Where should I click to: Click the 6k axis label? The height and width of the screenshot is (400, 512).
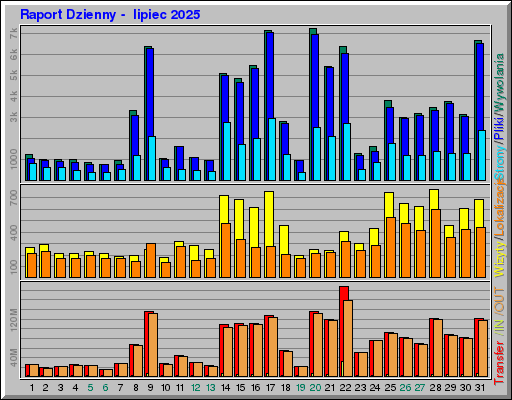[x=14, y=54]
